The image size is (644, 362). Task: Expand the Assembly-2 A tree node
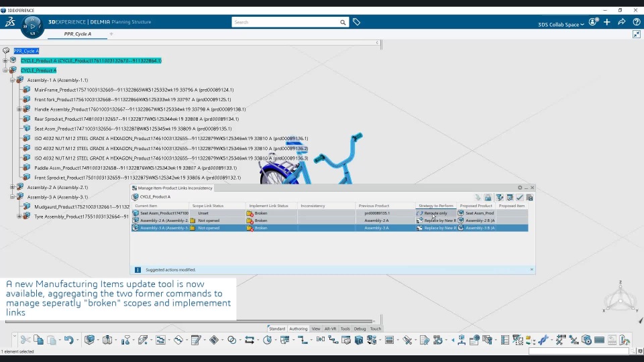[12, 187]
